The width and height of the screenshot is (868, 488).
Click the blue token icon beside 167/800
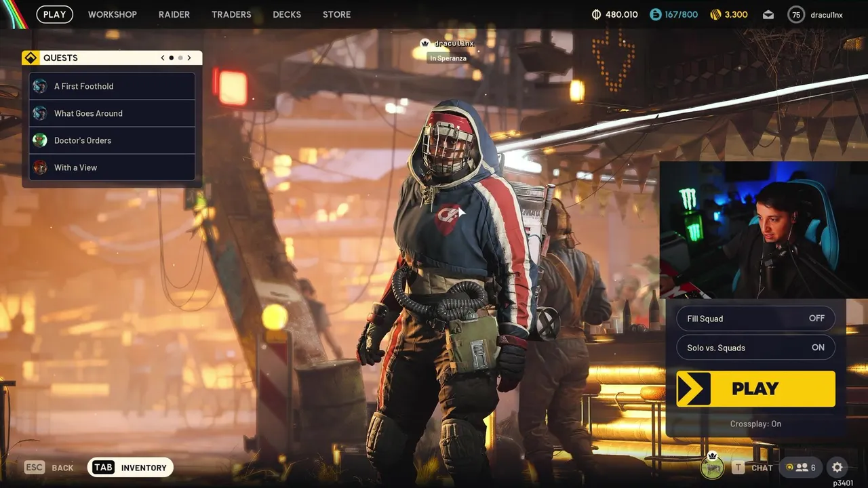tap(656, 14)
